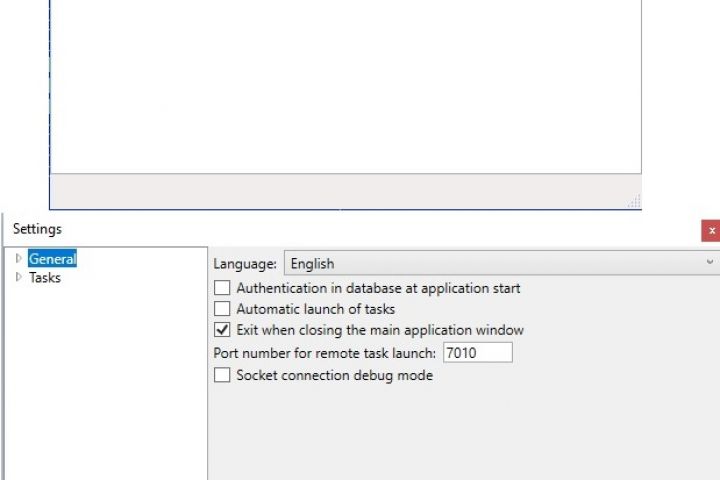Click the Language label text
This screenshot has width=720, height=480.
245,264
